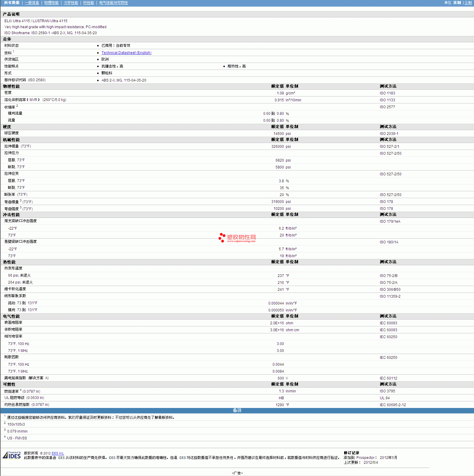Click the Powered by IDES logo
Viewport: 474px width, 476px height.
point(12,455)
